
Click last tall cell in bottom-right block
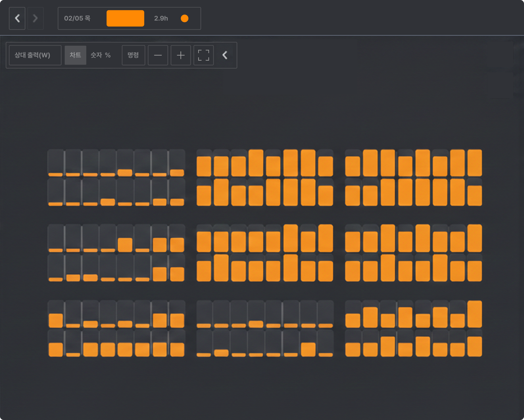coord(474,314)
